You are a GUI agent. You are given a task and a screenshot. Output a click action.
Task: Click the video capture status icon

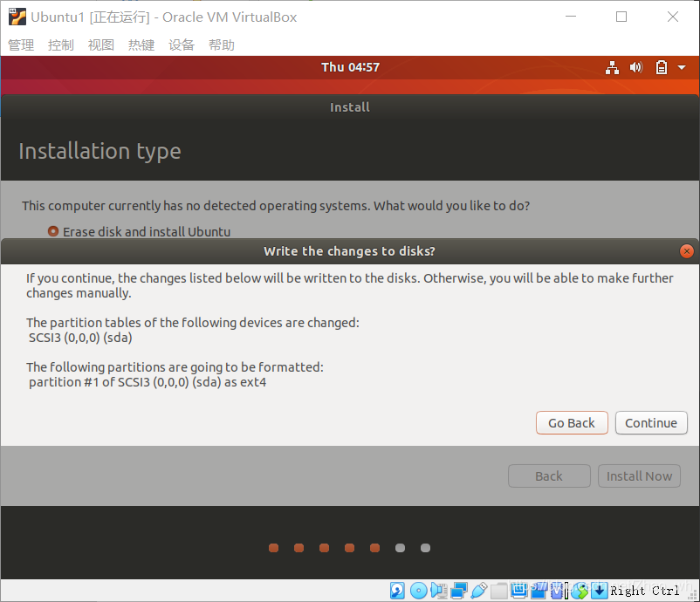click(x=538, y=591)
